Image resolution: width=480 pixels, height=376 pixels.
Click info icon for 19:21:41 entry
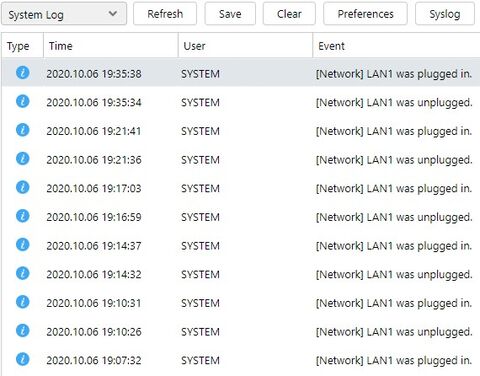coord(22,130)
